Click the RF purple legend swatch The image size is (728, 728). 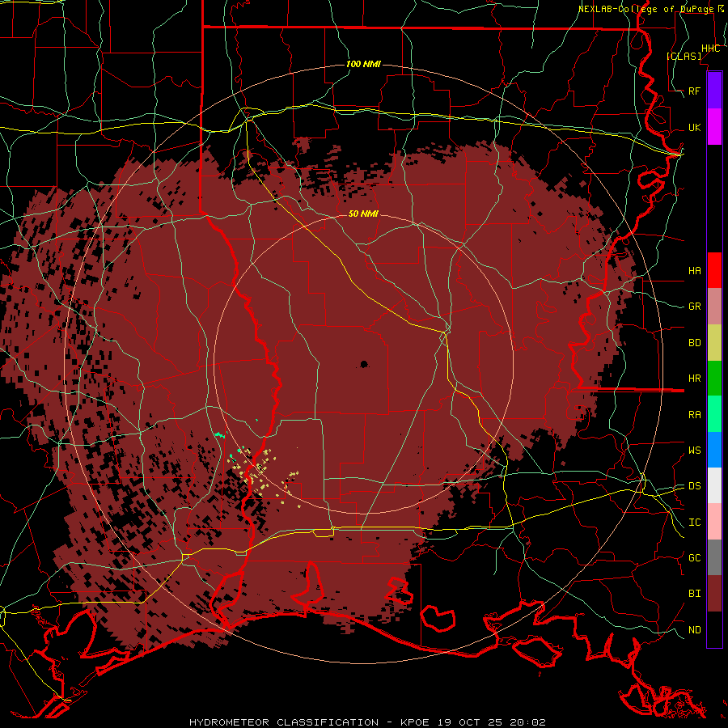(714, 91)
